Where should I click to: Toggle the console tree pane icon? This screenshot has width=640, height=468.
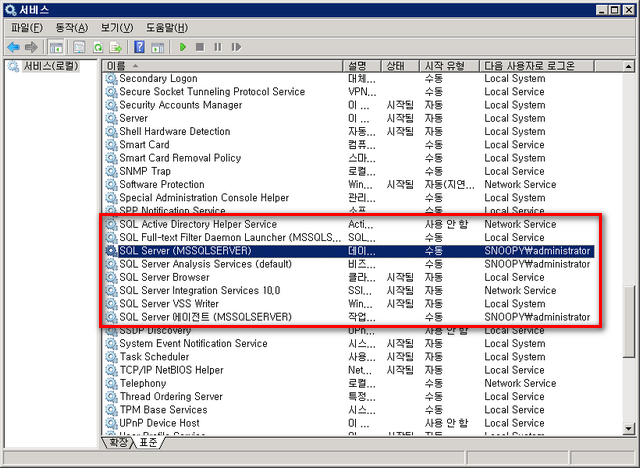coord(56,47)
